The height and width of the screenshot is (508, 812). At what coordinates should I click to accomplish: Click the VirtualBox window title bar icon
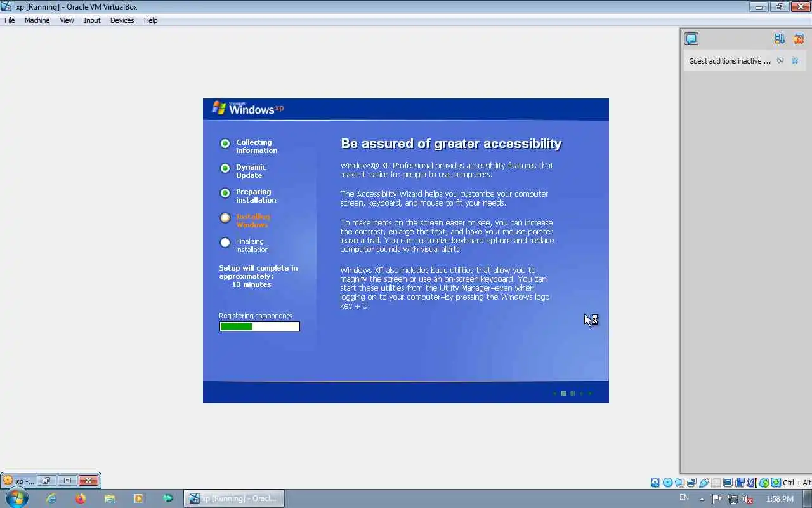tap(6, 6)
